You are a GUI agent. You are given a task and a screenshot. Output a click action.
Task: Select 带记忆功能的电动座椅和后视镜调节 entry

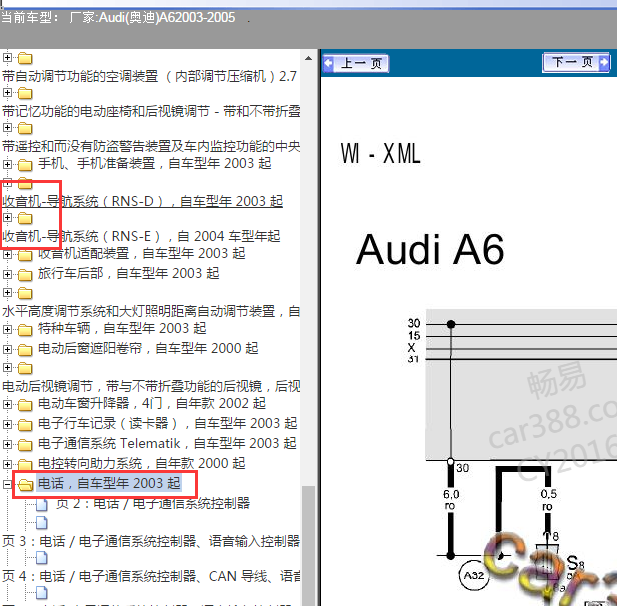(x=151, y=111)
